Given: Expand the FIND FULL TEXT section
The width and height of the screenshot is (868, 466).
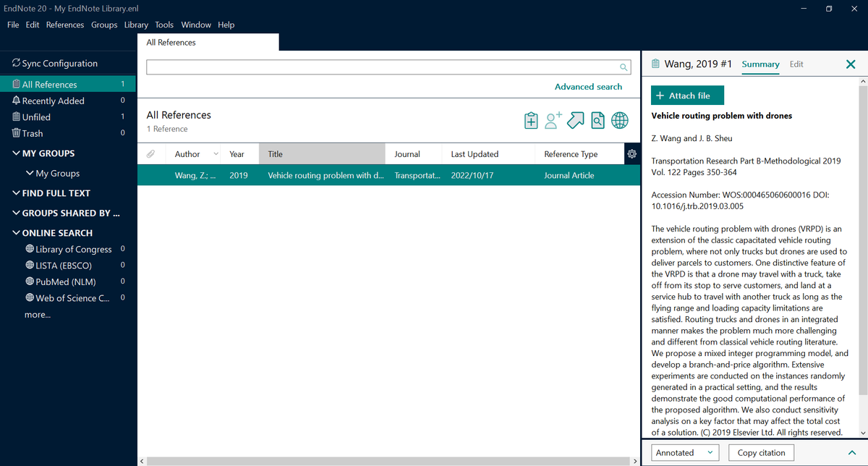Looking at the screenshot, I should (x=17, y=193).
